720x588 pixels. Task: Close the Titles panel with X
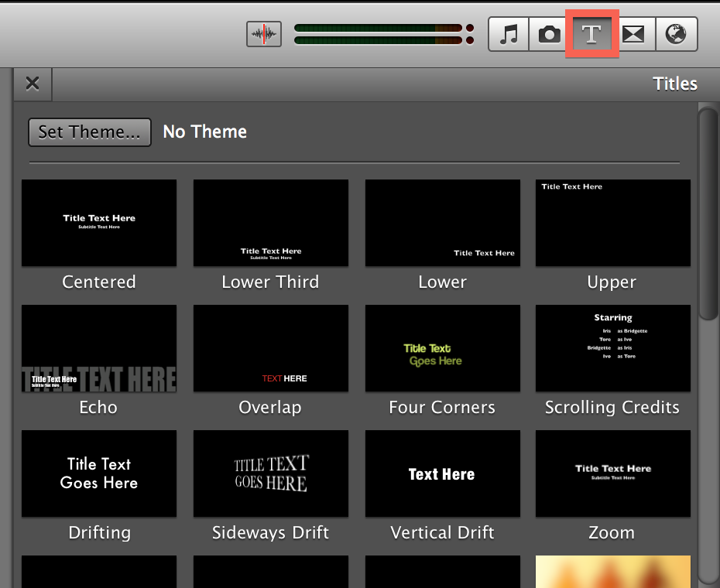click(33, 84)
